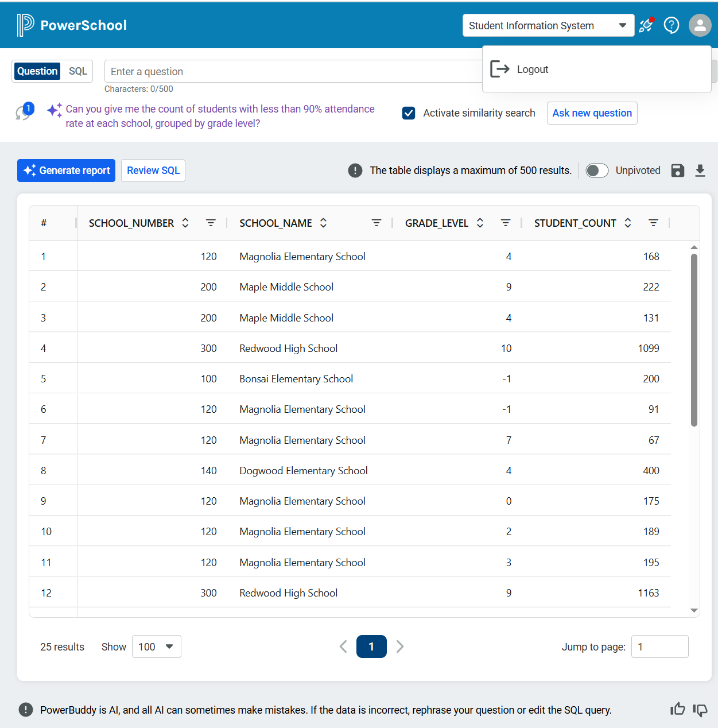Download the results table

coord(700,171)
